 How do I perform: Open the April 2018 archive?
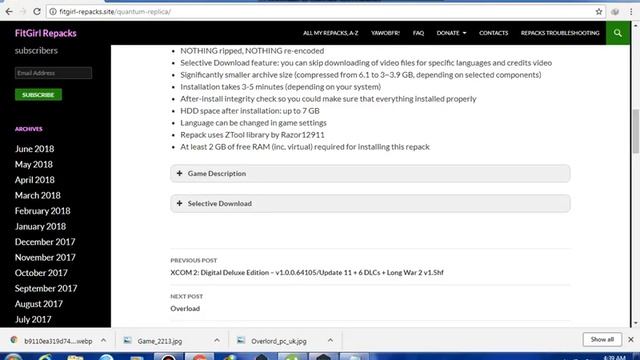[x=35, y=180]
